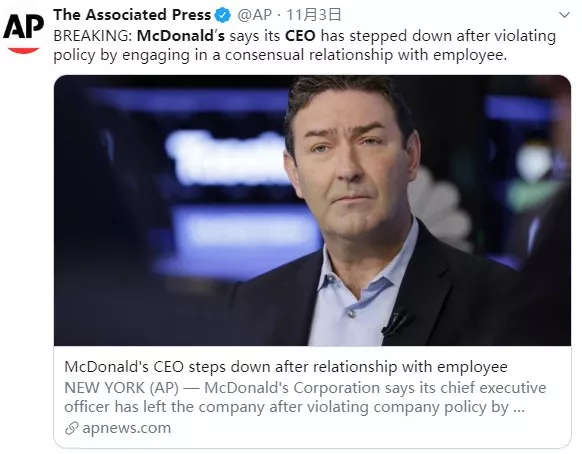Visit the apnews.com domain link
This screenshot has width=582, height=454.
[x=127, y=428]
